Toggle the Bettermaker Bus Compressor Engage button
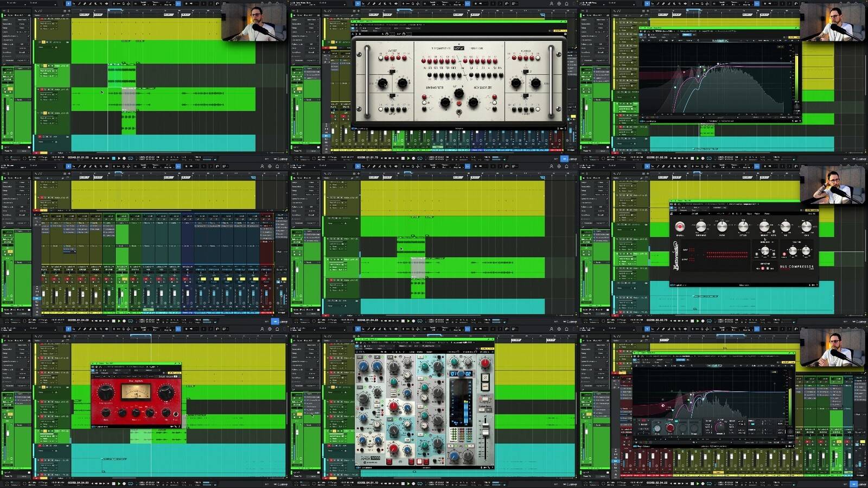 (x=680, y=227)
